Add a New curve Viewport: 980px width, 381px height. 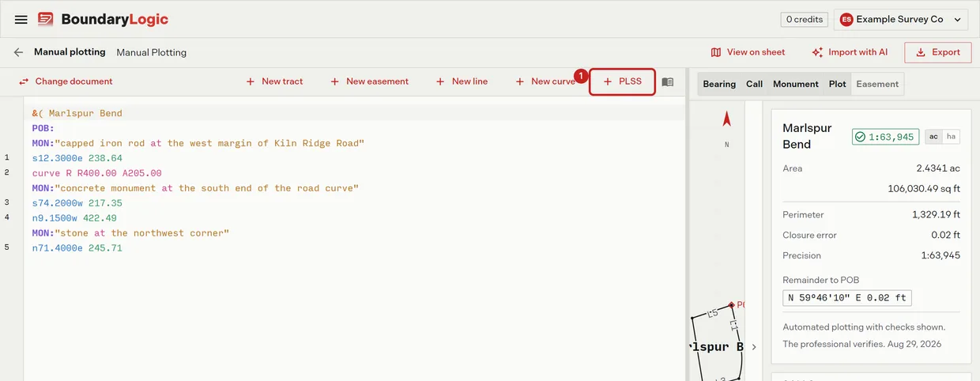(x=545, y=81)
